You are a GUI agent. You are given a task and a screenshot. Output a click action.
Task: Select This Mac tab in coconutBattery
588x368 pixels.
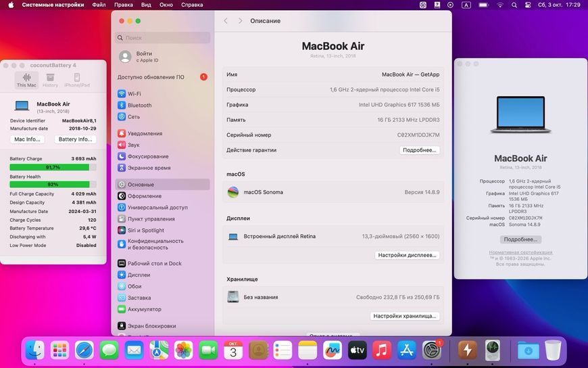click(26, 80)
